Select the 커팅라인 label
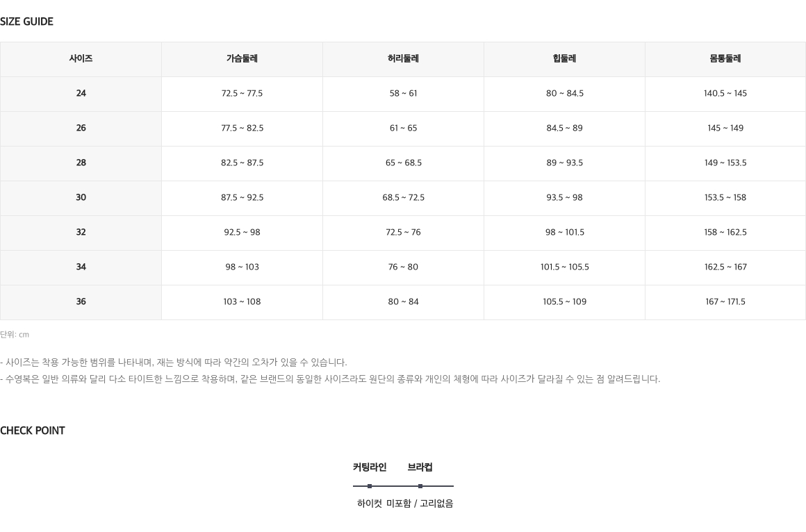The image size is (806, 532). click(x=370, y=467)
